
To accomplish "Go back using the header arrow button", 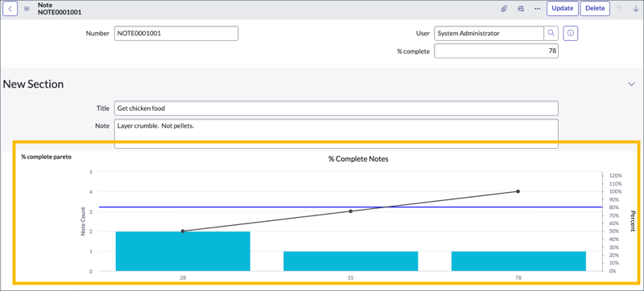I will (x=10, y=9).
